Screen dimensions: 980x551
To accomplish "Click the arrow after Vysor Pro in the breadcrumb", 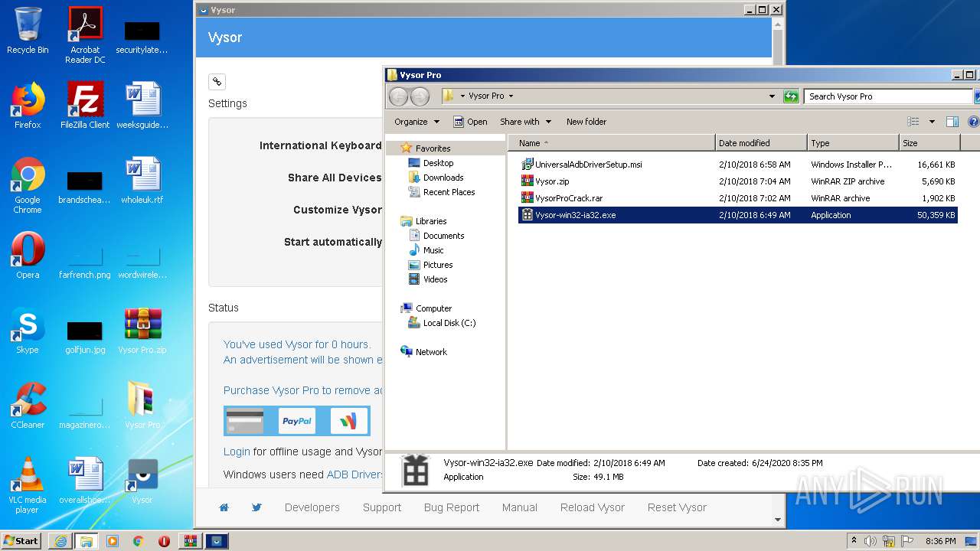I will coord(511,96).
